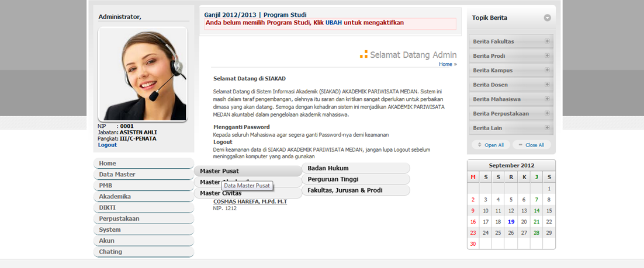644x268 pixels.
Task: Click the administrator profile photo
Action: pyautogui.click(x=143, y=75)
